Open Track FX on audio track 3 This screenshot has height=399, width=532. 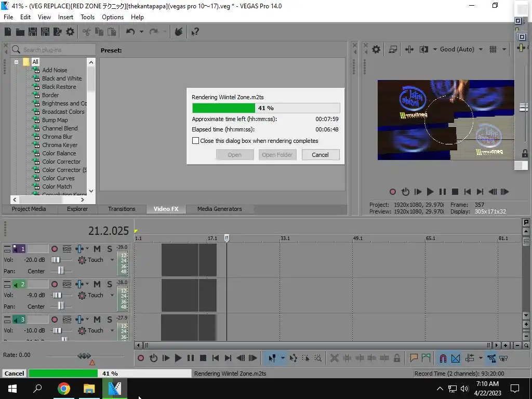(79, 320)
